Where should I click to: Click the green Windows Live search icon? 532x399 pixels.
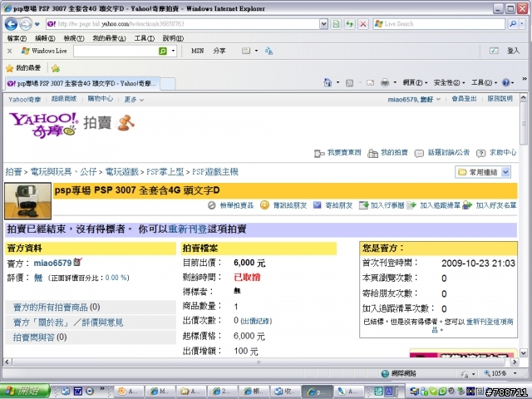point(163,51)
